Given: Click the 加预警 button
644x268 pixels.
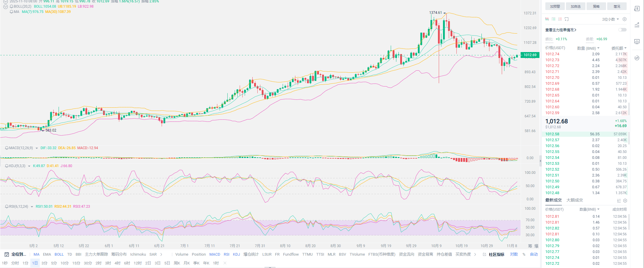Looking at the screenshot, I should pos(555,6).
